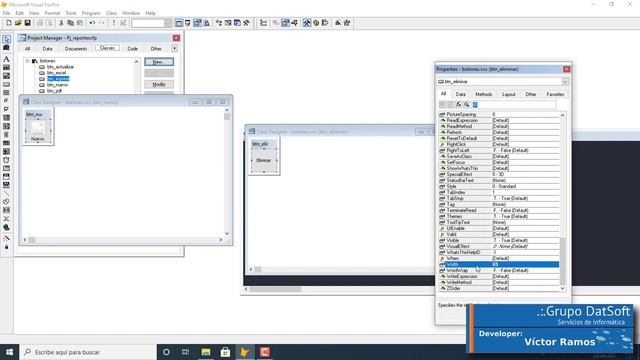Select the Label control tool
640x360 pixels.
click(7, 59)
